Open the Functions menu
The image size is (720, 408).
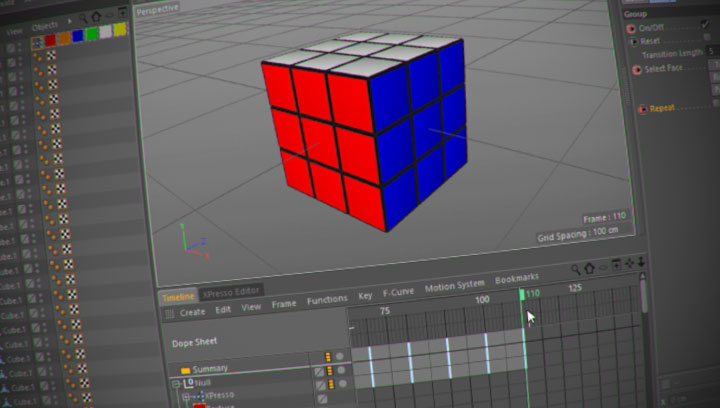point(327,300)
